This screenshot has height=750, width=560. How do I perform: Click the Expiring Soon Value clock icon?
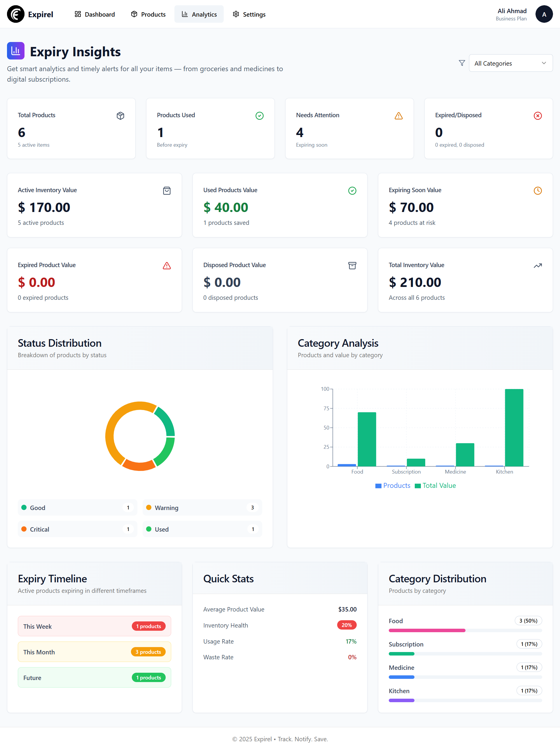[537, 190]
